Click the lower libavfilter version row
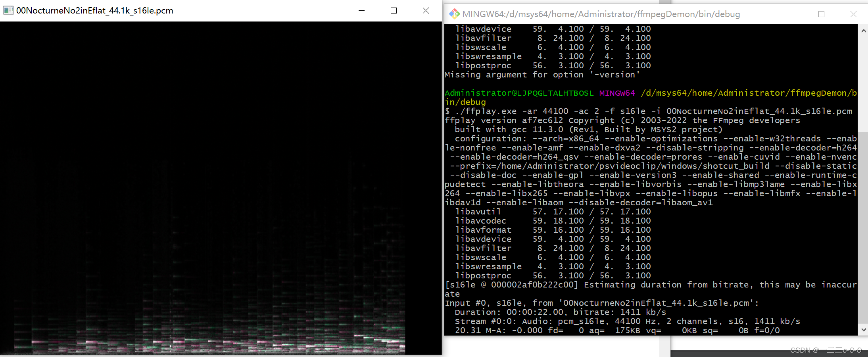Image resolution: width=868 pixels, height=357 pixels. (x=553, y=248)
